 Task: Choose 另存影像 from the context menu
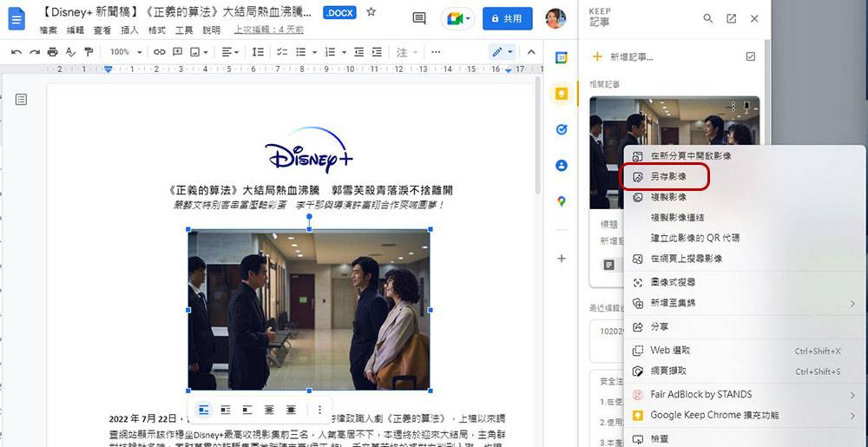click(667, 176)
